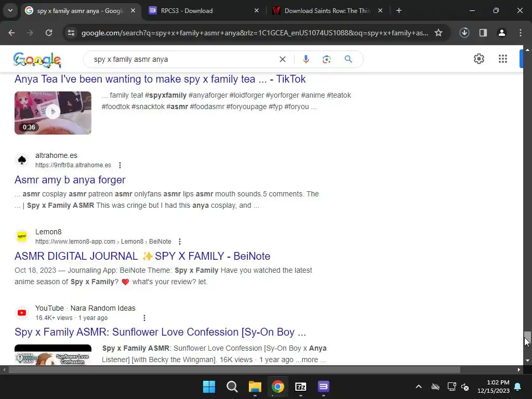
Task: Open RPCS3 app from the taskbar
Action: click(323, 387)
